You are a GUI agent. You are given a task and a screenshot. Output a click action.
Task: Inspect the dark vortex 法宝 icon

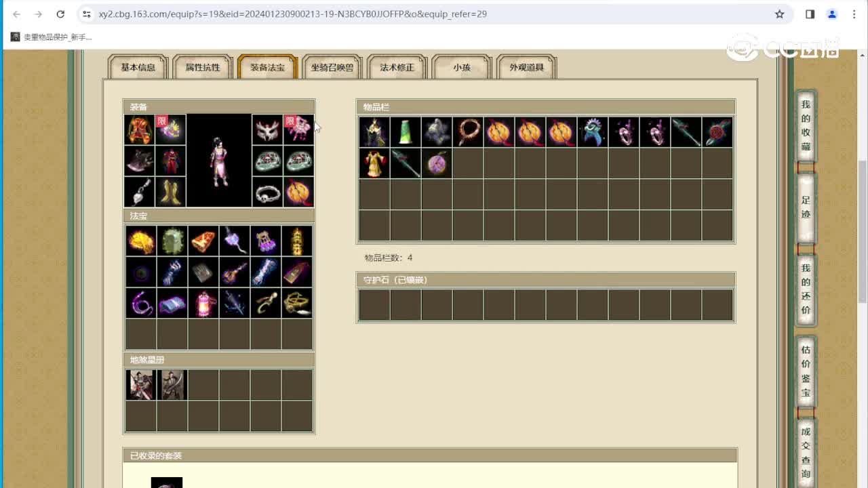141,272
